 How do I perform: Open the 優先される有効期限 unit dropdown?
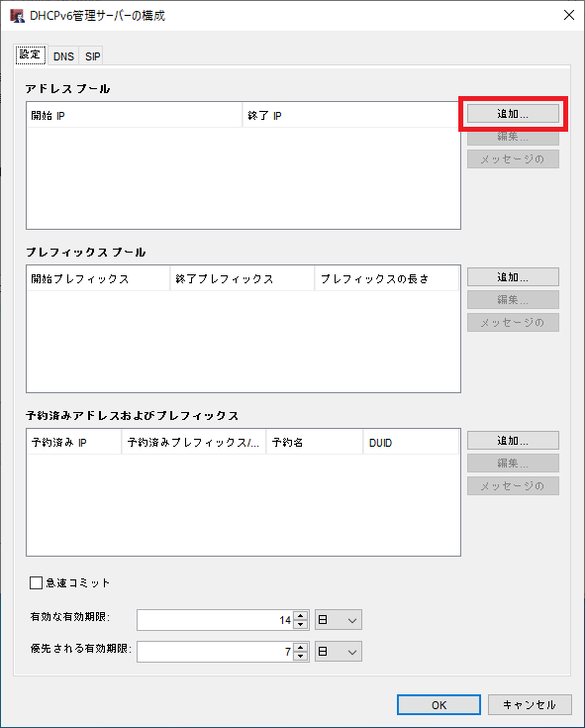339,652
